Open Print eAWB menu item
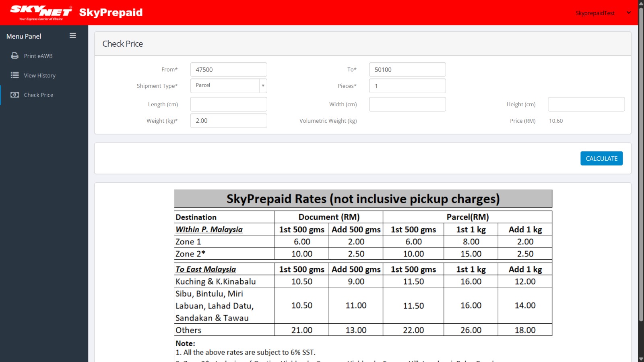This screenshot has height=362, width=644. 38,56
